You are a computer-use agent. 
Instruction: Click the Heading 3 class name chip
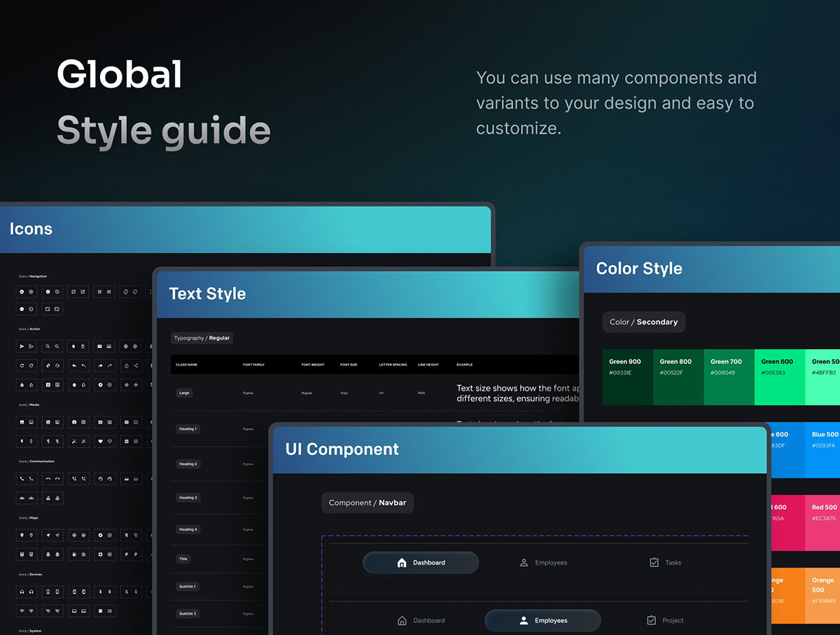coord(188,498)
